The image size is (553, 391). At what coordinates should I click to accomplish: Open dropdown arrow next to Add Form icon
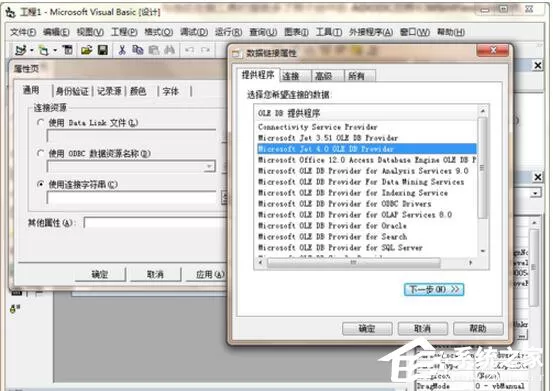55,50
